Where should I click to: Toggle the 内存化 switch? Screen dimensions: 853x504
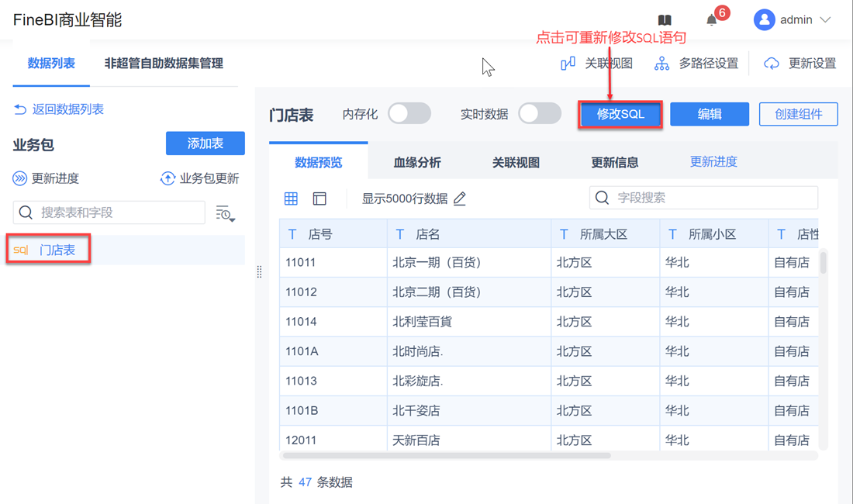click(x=409, y=114)
